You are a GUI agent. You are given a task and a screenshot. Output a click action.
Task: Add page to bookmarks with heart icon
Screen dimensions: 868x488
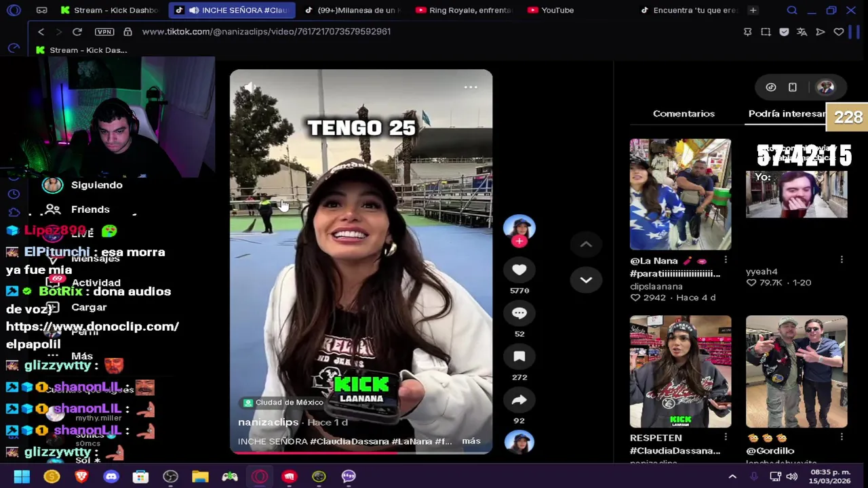839,32
